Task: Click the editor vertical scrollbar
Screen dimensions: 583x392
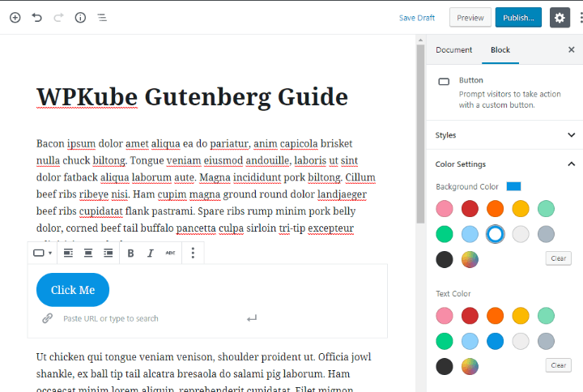Action: 420,134
